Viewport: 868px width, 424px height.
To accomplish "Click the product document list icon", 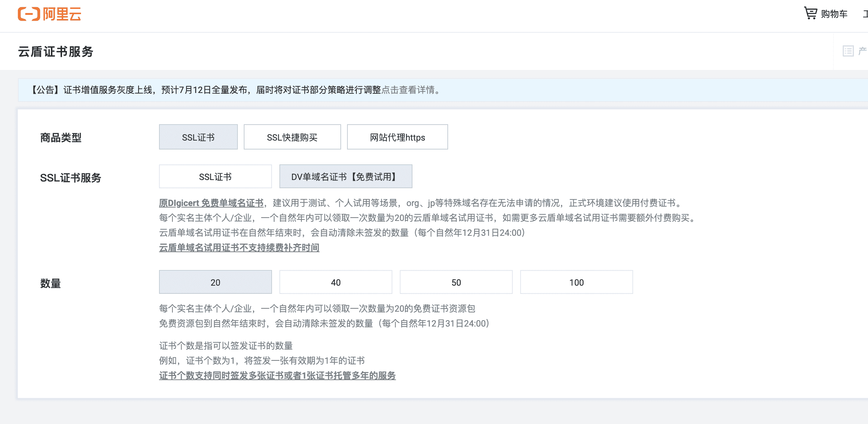I will 848,51.
